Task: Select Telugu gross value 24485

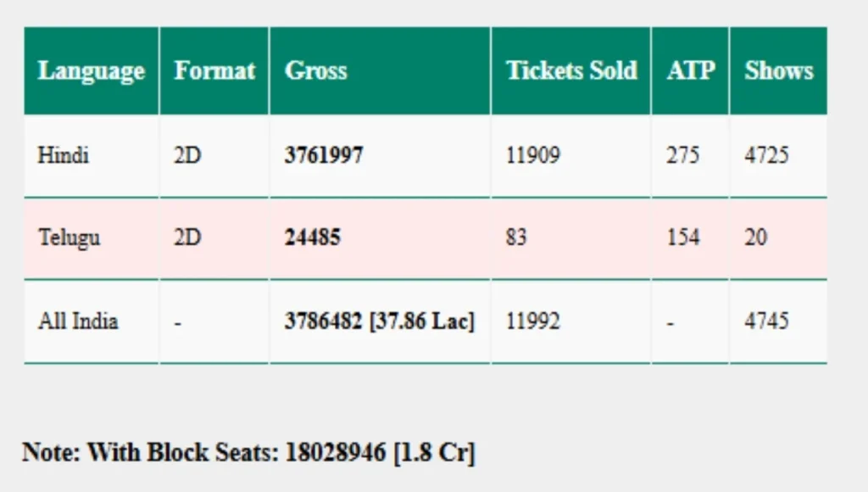Action: [x=312, y=237]
